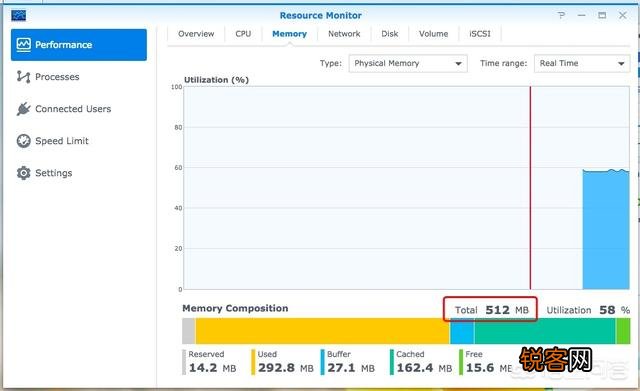
Task: Click the Cached 162.4 MB value
Action: point(424,368)
